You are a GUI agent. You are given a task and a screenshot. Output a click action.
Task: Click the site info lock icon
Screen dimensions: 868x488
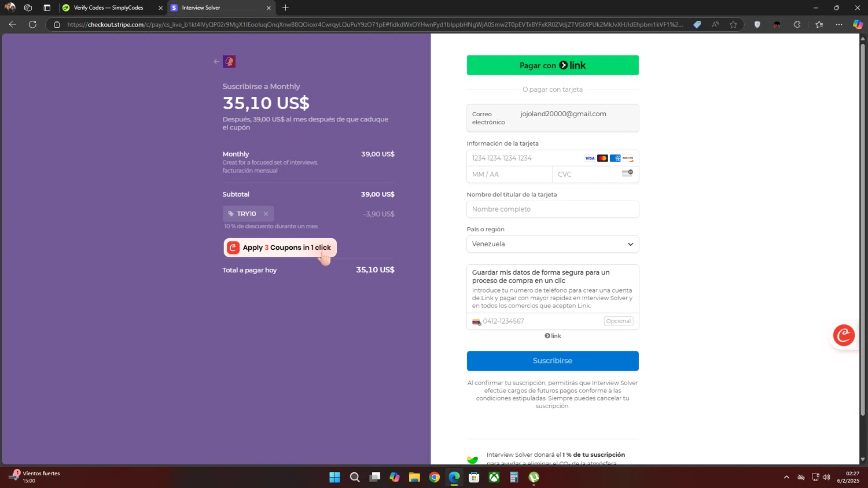(x=57, y=24)
